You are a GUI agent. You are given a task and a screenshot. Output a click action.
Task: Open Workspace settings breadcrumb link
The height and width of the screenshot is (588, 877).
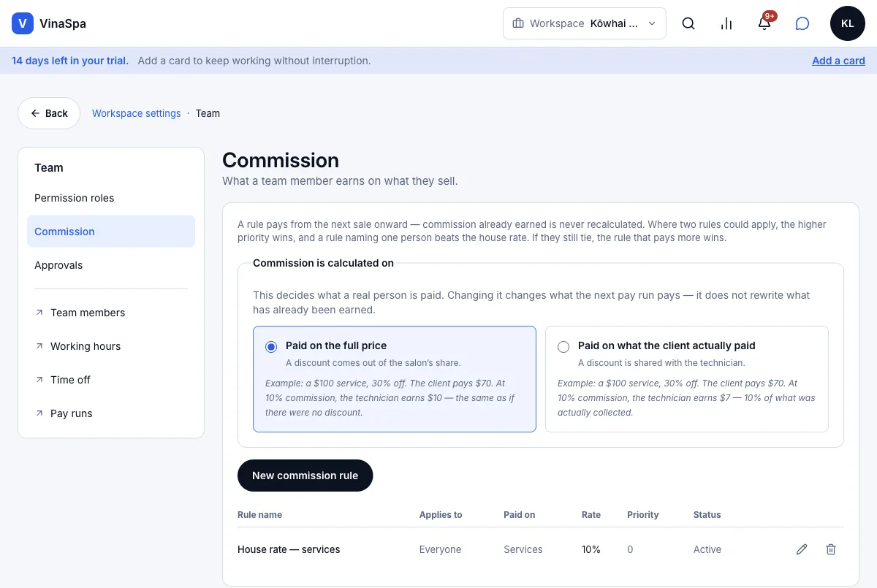(x=137, y=113)
